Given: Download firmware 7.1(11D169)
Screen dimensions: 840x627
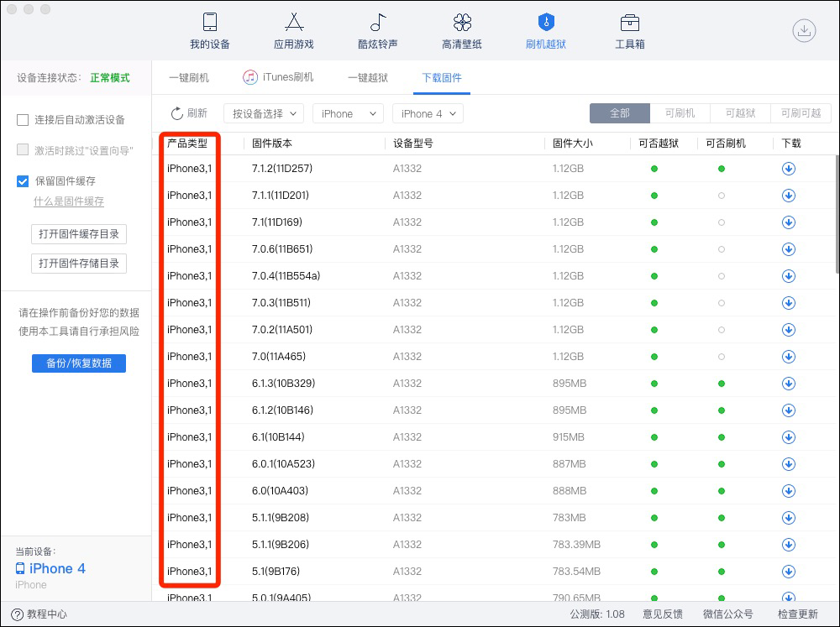Looking at the screenshot, I should (789, 222).
